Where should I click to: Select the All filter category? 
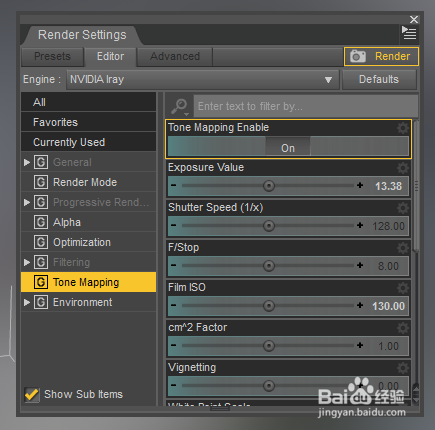click(88, 102)
